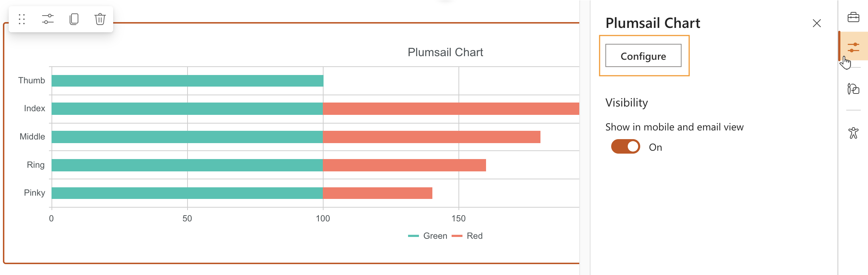Image resolution: width=868 pixels, height=275 pixels.
Task: Click the green segment of Pinky bar
Action: pyautogui.click(x=187, y=193)
